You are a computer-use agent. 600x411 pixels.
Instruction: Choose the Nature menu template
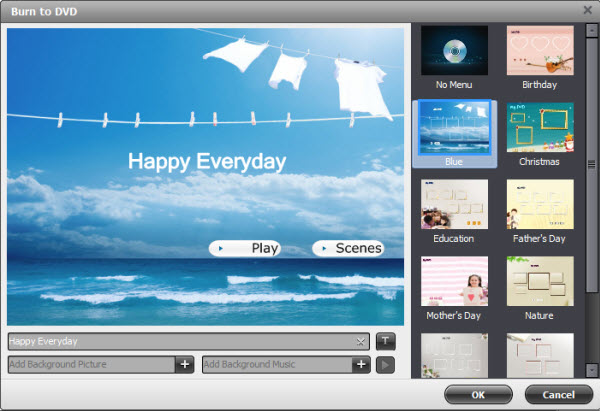pyautogui.click(x=540, y=288)
